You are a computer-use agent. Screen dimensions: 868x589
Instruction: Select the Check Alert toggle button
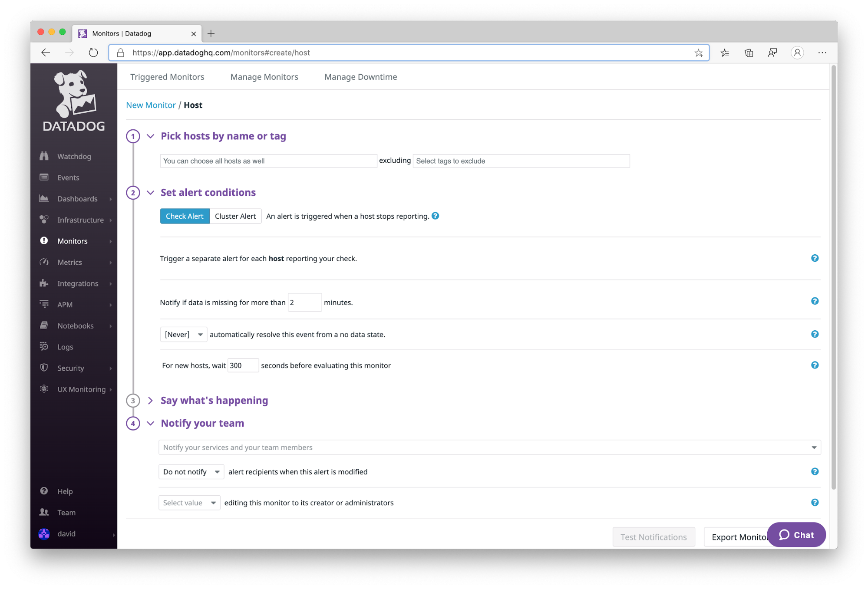click(185, 216)
